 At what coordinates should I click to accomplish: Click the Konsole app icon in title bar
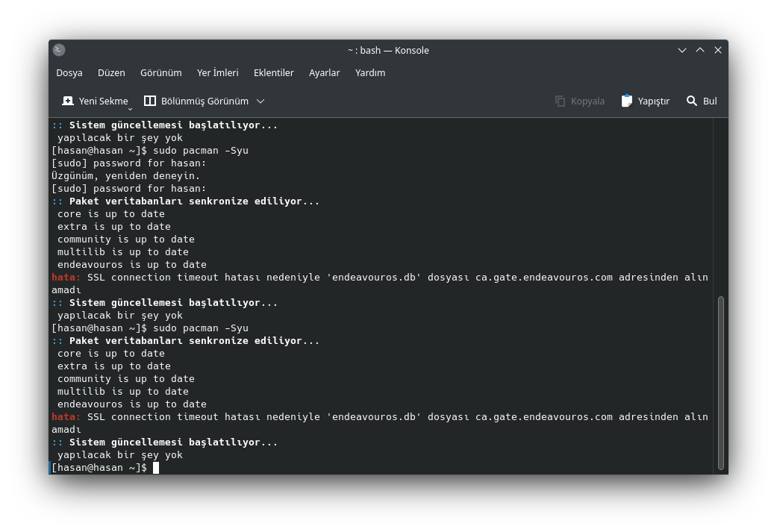pos(59,49)
